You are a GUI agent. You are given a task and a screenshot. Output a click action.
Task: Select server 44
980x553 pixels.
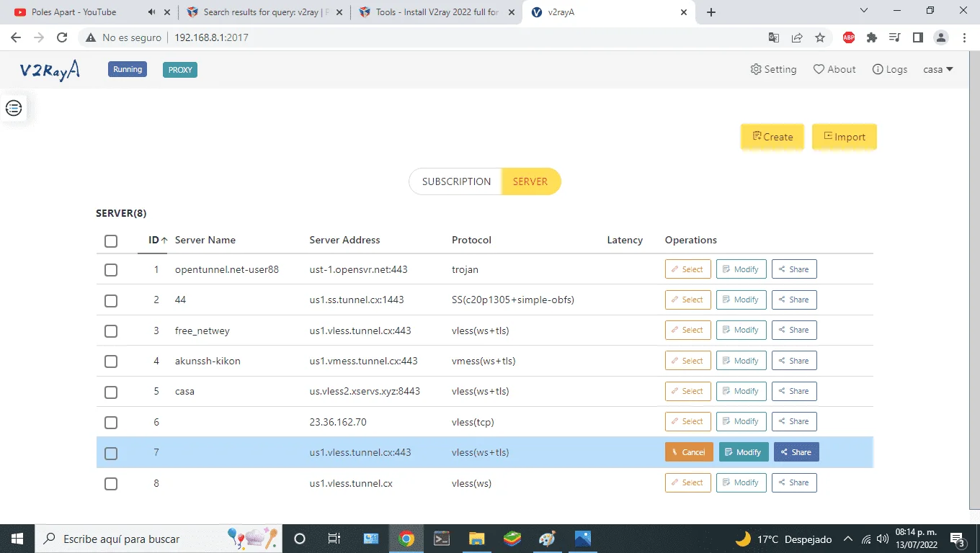pos(688,300)
